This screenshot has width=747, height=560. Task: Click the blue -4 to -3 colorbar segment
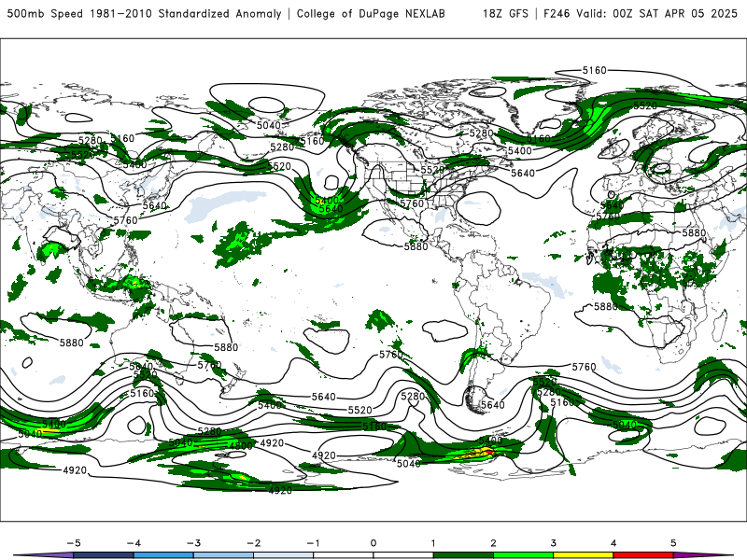tap(163, 555)
